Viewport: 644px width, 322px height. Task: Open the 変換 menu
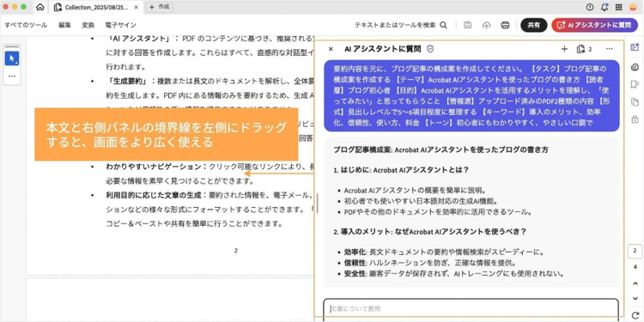[88, 25]
